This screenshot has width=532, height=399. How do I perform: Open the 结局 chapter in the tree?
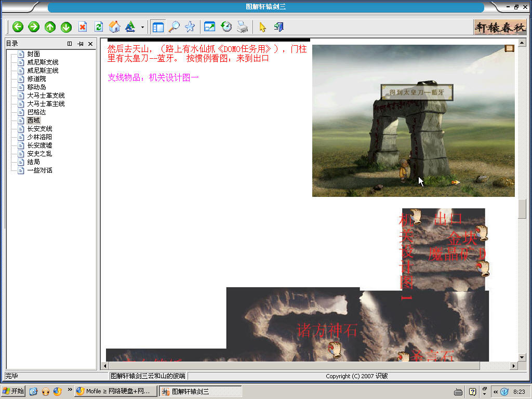tap(33, 162)
